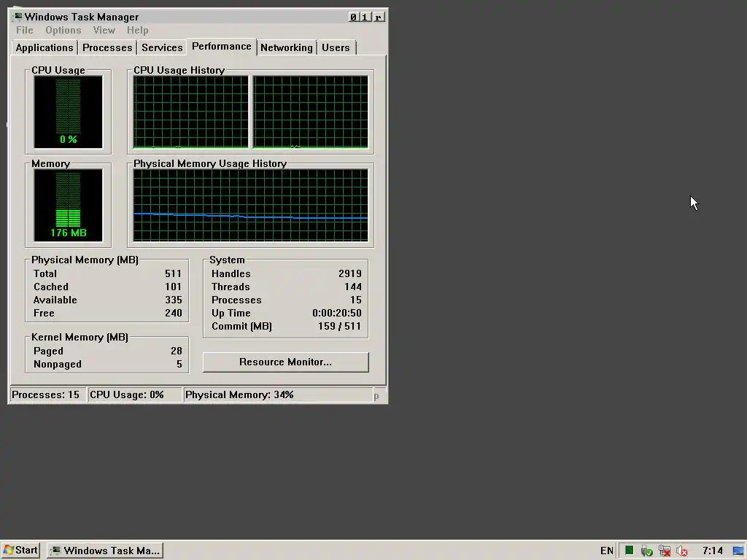This screenshot has height=560, width=747.
Task: Click status bar CPU Usage: 0%
Action: coord(135,394)
